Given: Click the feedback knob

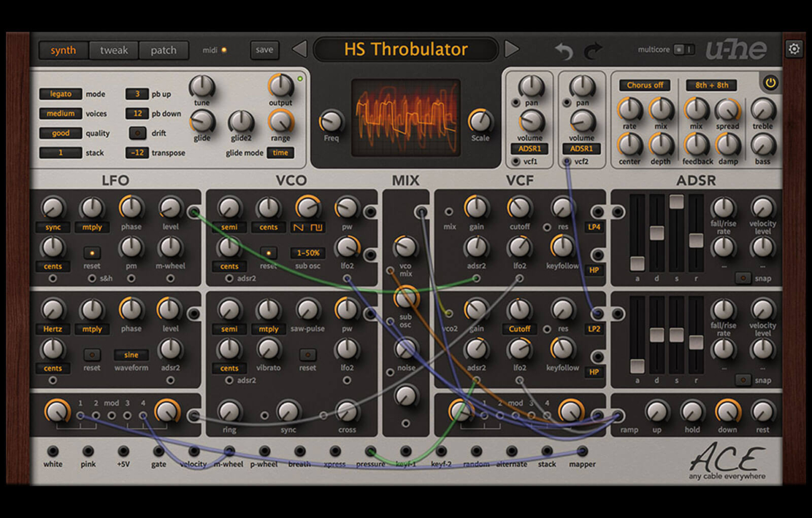Looking at the screenshot, I should pyautogui.click(x=697, y=145).
